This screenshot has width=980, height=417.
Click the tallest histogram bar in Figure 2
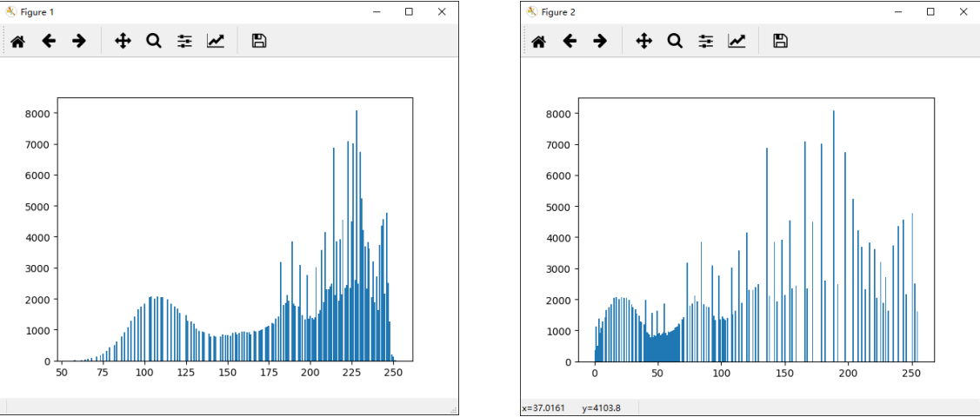click(833, 236)
